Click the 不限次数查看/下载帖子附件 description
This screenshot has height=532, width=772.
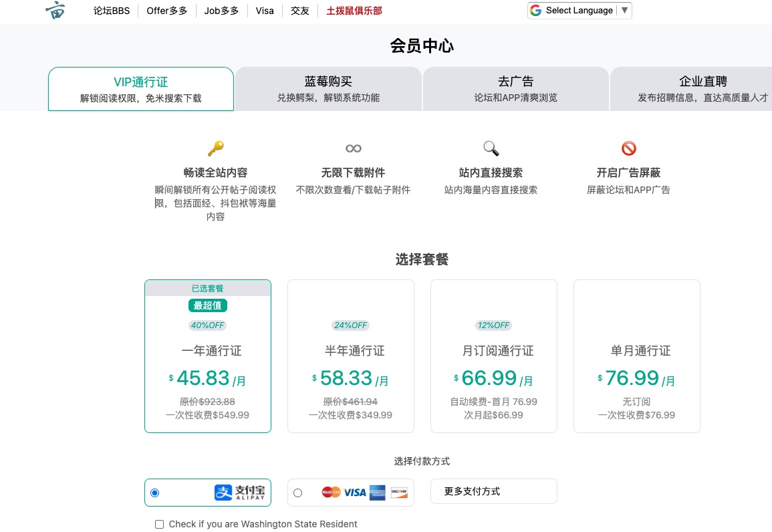[x=353, y=190]
